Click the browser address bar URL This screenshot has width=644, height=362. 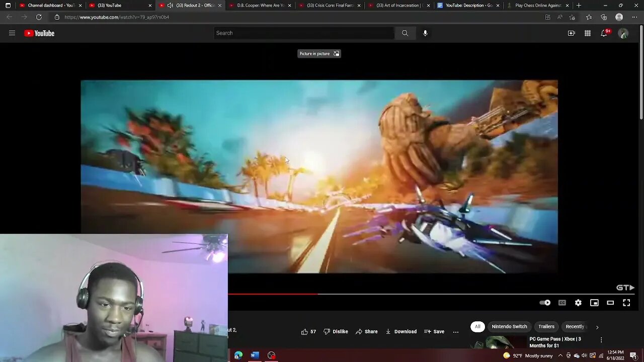pyautogui.click(x=117, y=17)
